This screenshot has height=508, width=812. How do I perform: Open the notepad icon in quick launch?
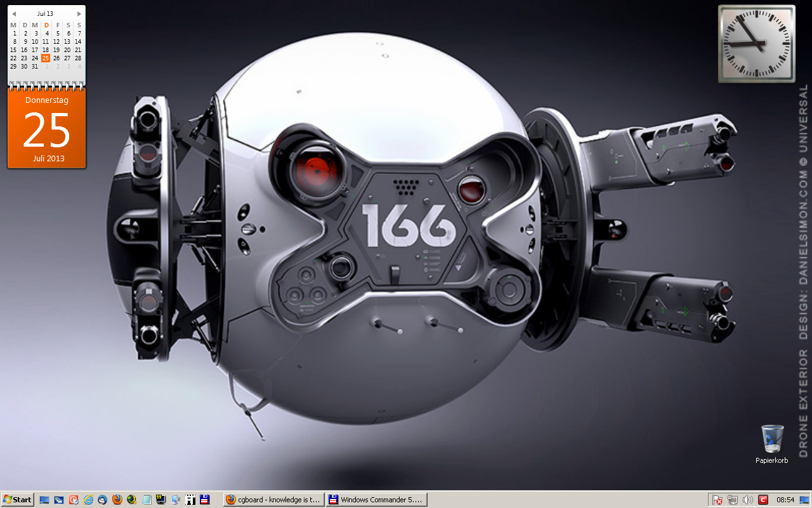click(x=147, y=500)
